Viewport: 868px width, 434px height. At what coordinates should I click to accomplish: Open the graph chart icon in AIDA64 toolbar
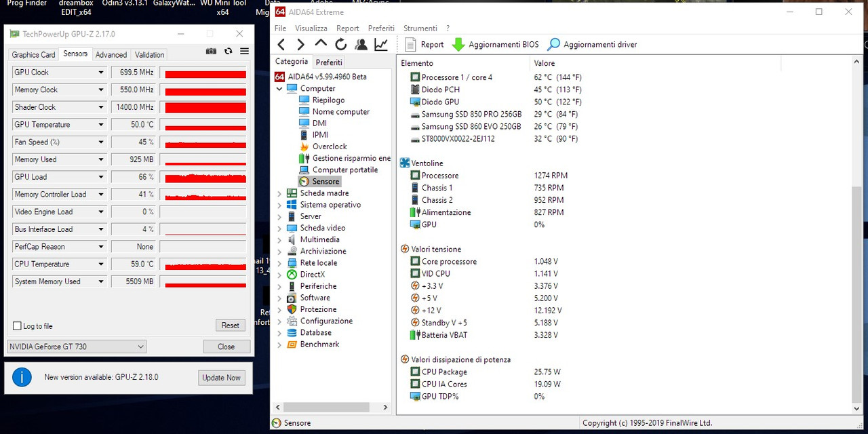point(381,45)
